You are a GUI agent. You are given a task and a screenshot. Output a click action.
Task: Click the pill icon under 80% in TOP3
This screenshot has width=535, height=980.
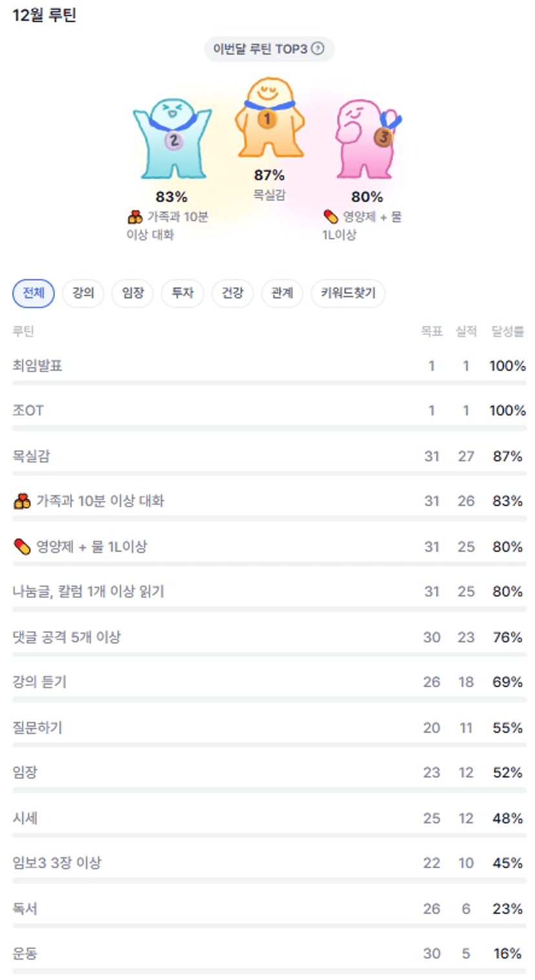click(331, 217)
